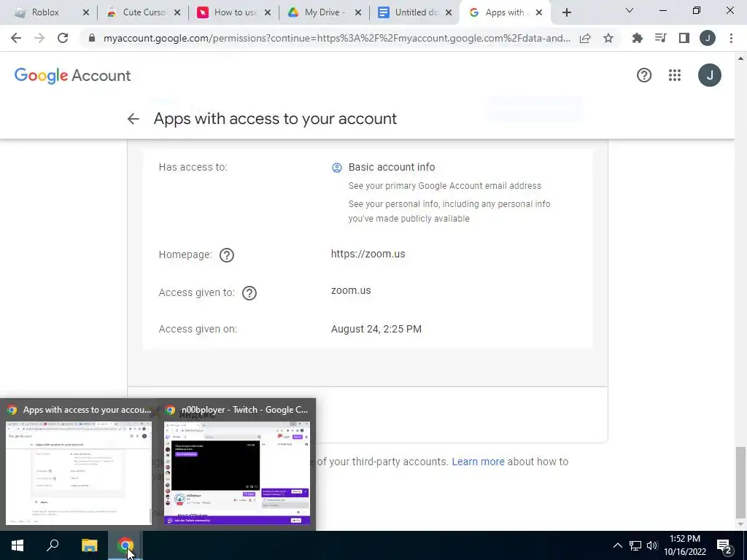Select the Apps with access window thumbnail
The height and width of the screenshot is (560, 747).
click(x=79, y=464)
